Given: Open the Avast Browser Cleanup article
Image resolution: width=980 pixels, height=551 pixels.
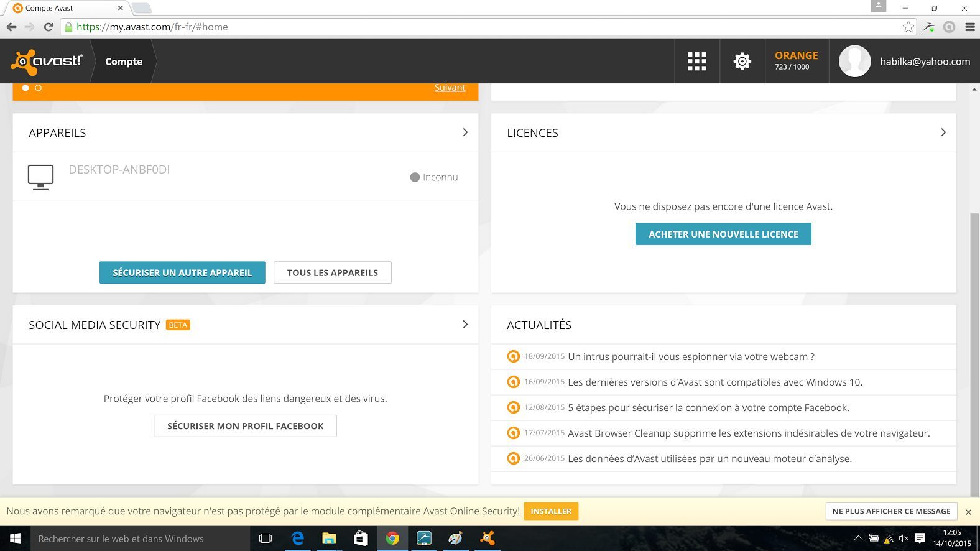Looking at the screenshot, I should tap(749, 433).
